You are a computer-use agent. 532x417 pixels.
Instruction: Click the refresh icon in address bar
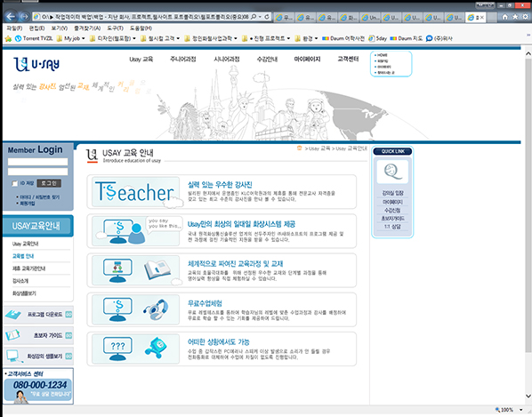(x=267, y=17)
